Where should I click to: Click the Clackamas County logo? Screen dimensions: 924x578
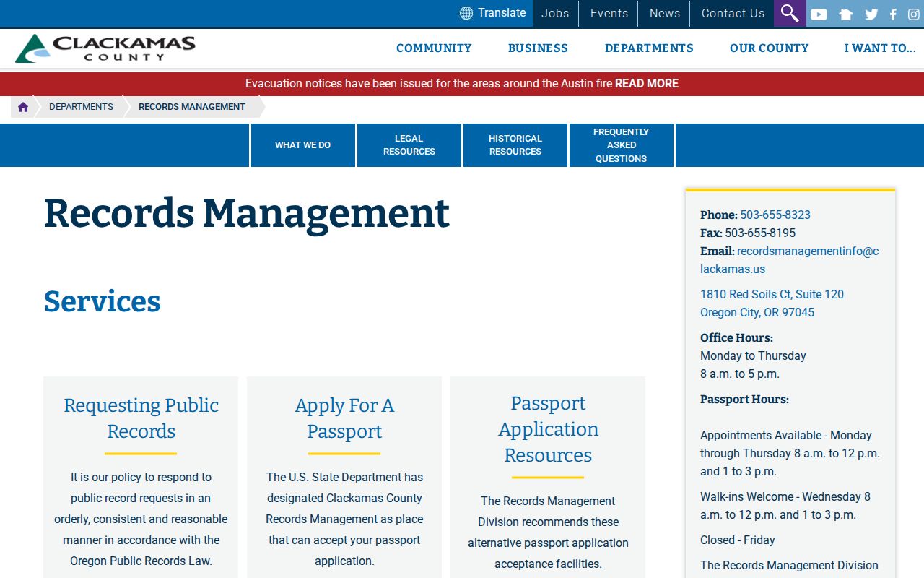pyautogui.click(x=105, y=48)
